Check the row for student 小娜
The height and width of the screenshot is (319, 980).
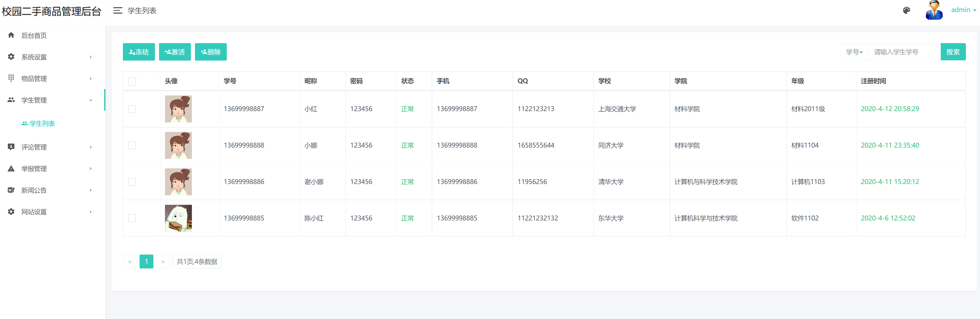[x=132, y=146]
